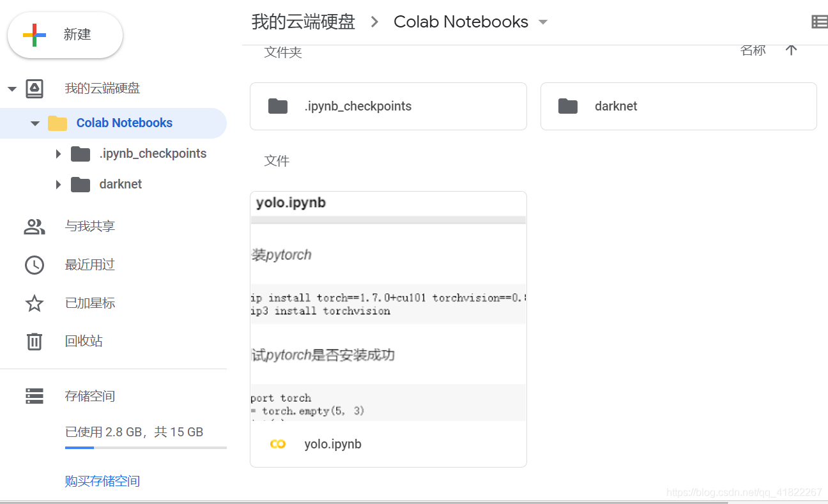Screen dimensions: 828x504
Task: Click the colorful plus icon on 新建
Action: point(34,34)
